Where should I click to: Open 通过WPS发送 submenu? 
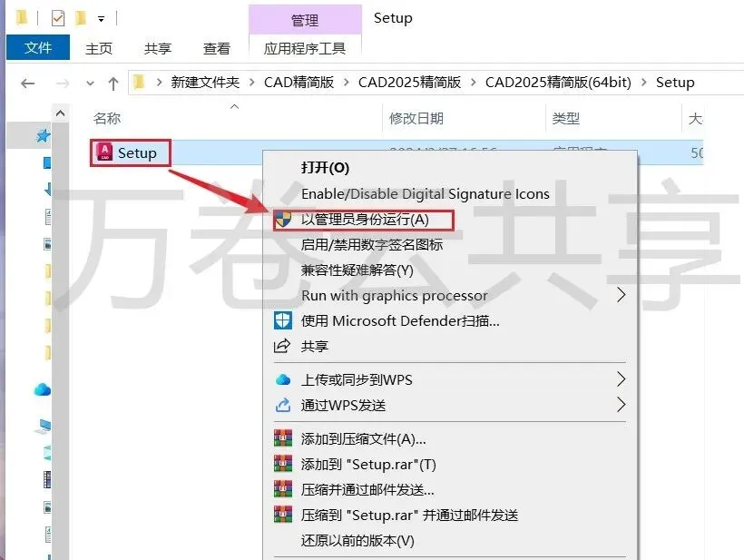343,406
